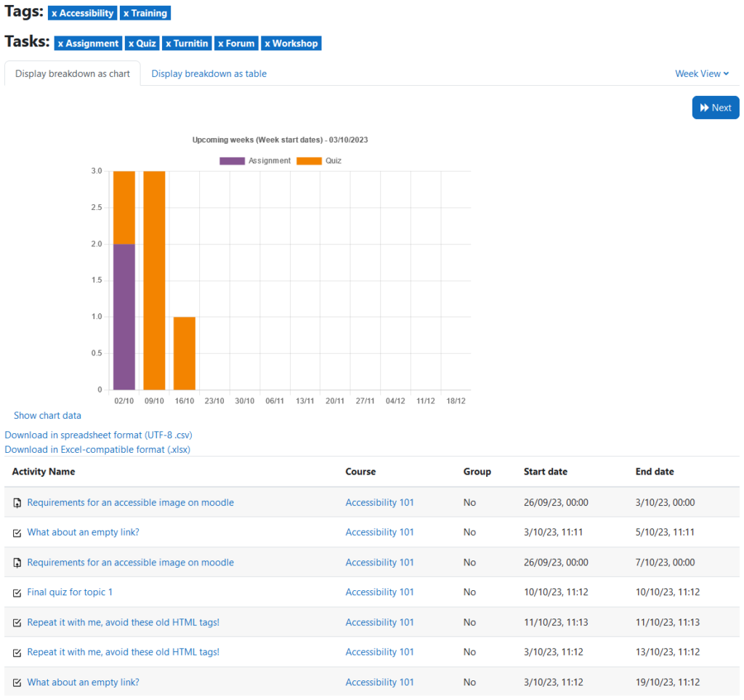This screenshot has width=744, height=700.
Task: Click the 23/10 x-axis week label
Action: tap(214, 401)
